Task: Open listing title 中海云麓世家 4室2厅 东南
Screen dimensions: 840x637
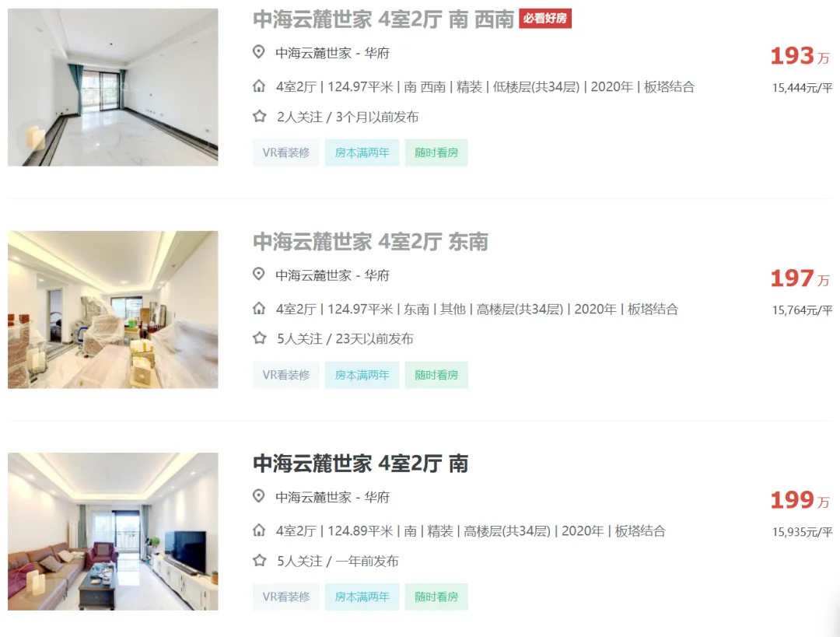Action: 370,242
